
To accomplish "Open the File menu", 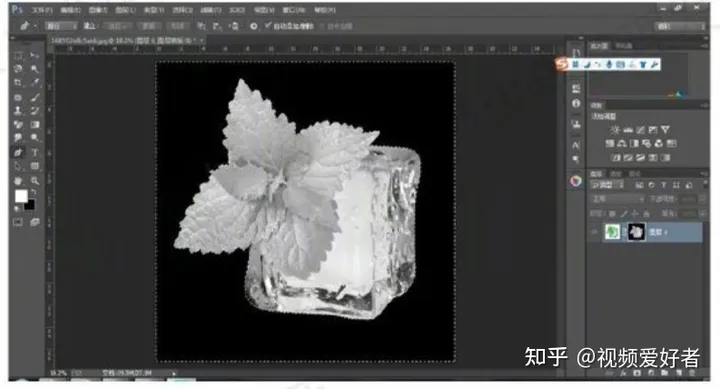I will point(42,10).
